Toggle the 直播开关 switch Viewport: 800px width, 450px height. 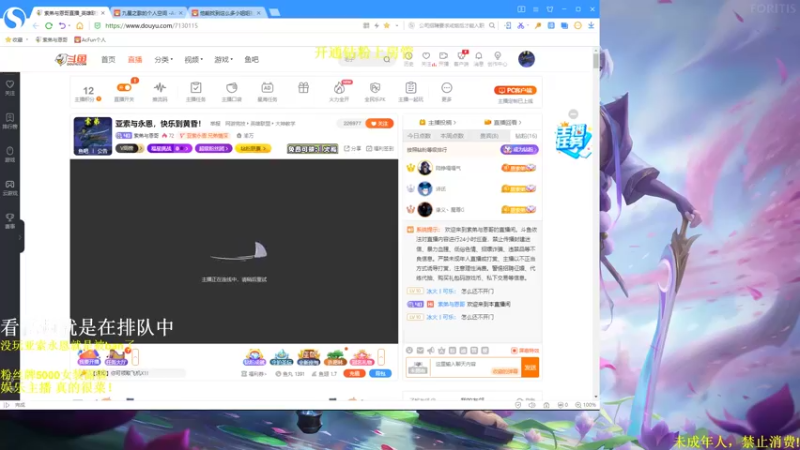click(x=124, y=88)
